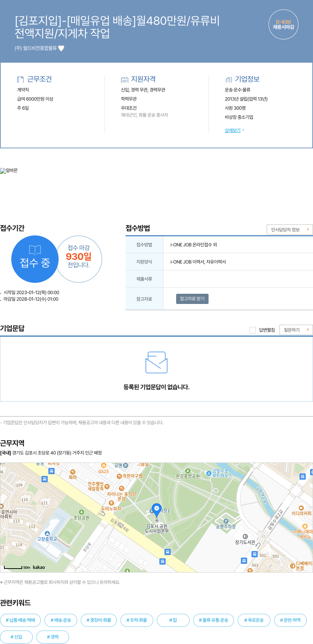The width and height of the screenshot is (313, 644).
Task: Select the #중장비·화물 keyword tag
Action: 99,620
